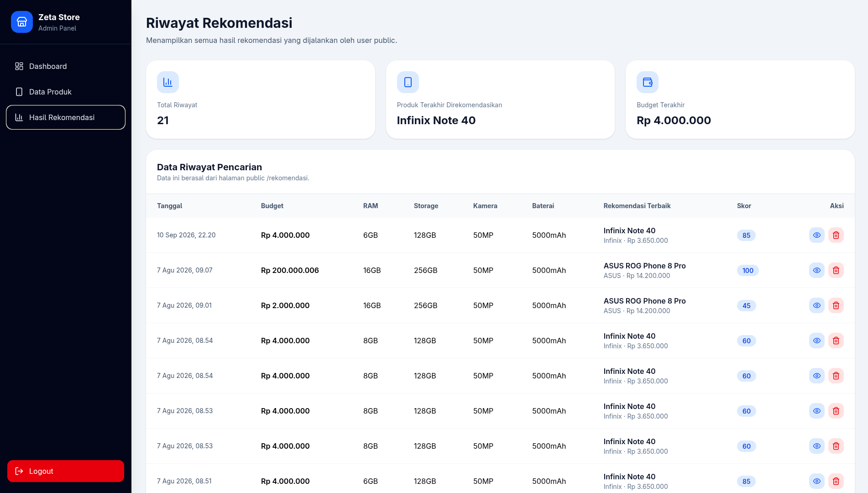Viewport: 868px width, 493px height.
Task: Click the Tanggal column header
Action: point(169,206)
